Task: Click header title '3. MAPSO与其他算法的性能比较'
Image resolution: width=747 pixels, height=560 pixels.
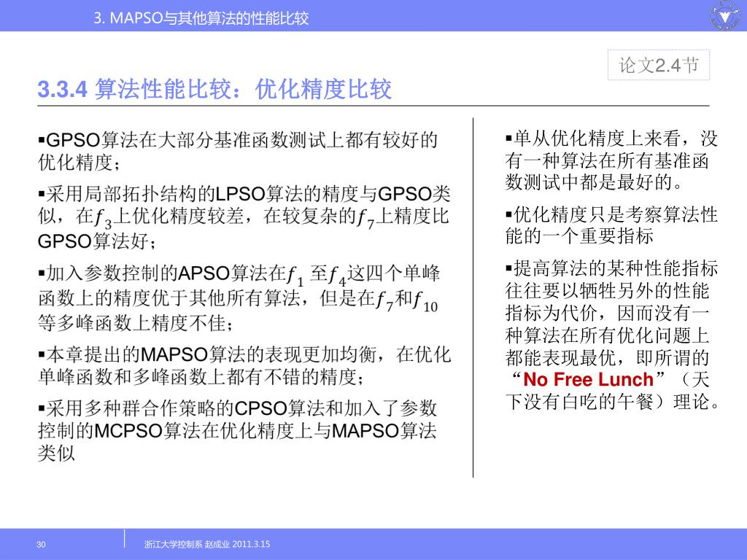Action: click(201, 18)
